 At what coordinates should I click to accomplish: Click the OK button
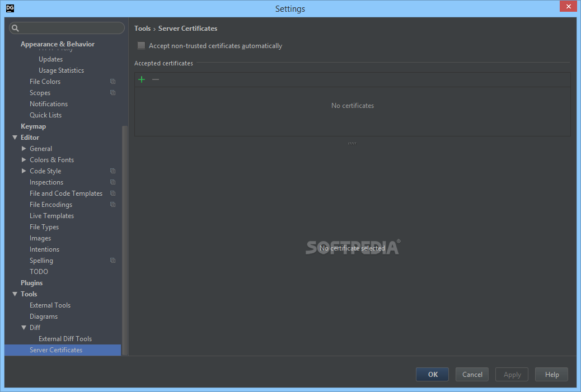[x=433, y=375]
